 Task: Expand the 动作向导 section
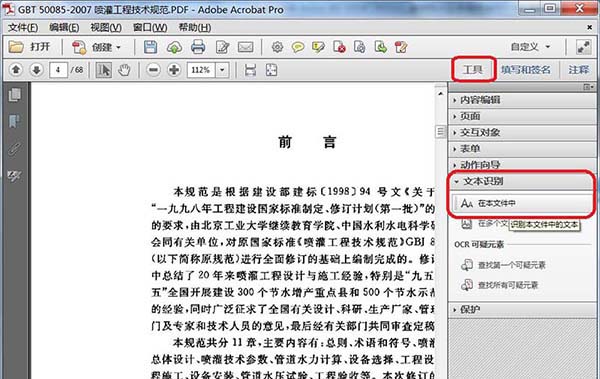[x=522, y=165]
